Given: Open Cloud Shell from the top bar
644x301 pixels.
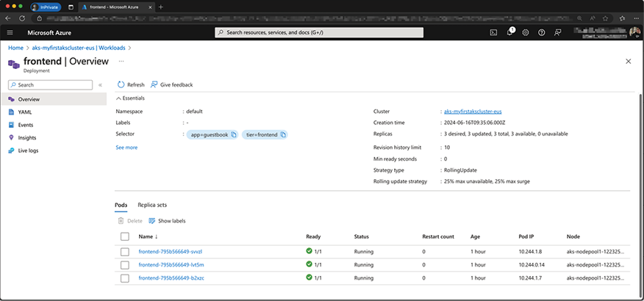Looking at the screenshot, I should pos(493,33).
